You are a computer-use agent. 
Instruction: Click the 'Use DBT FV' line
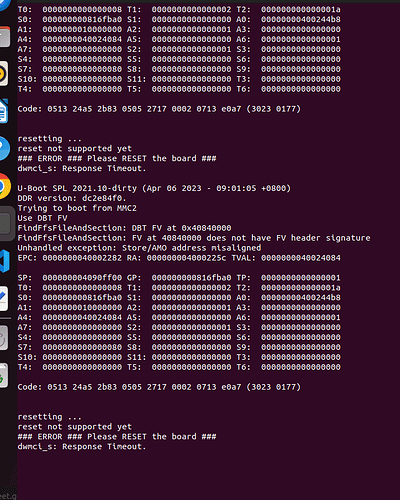coord(42,218)
